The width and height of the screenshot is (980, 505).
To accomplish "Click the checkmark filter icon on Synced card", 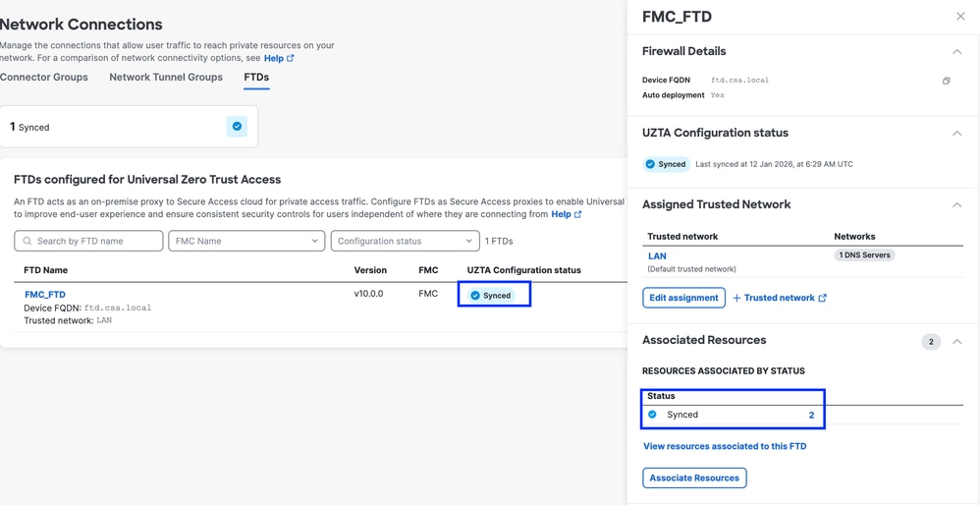I will coord(237,126).
